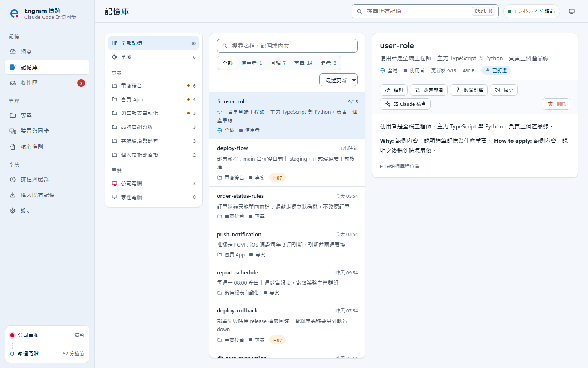The image size is (588, 368).
Task: Open deploy-rollback memory item
Action: coord(287,325)
